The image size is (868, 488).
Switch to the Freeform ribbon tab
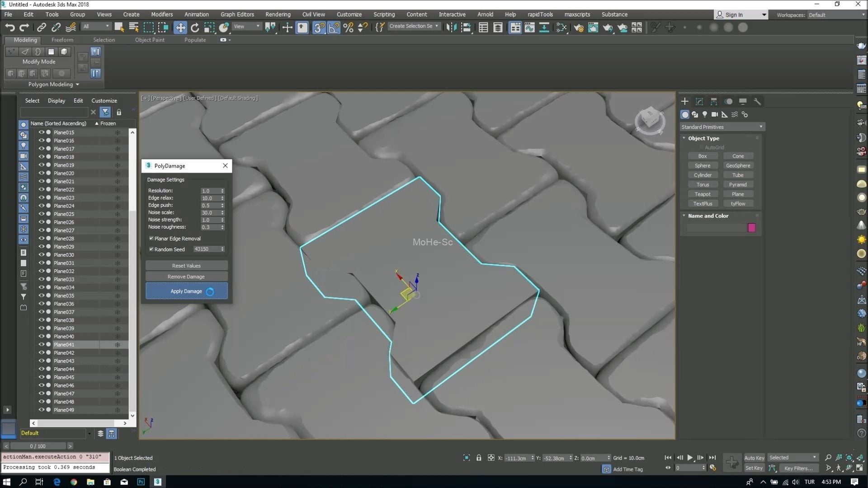(62, 40)
